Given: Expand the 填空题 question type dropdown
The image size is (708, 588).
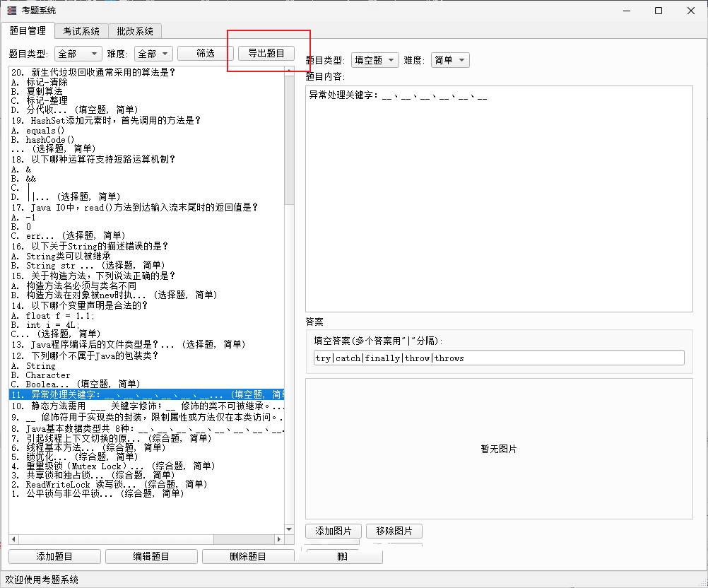Looking at the screenshot, I should coord(375,61).
